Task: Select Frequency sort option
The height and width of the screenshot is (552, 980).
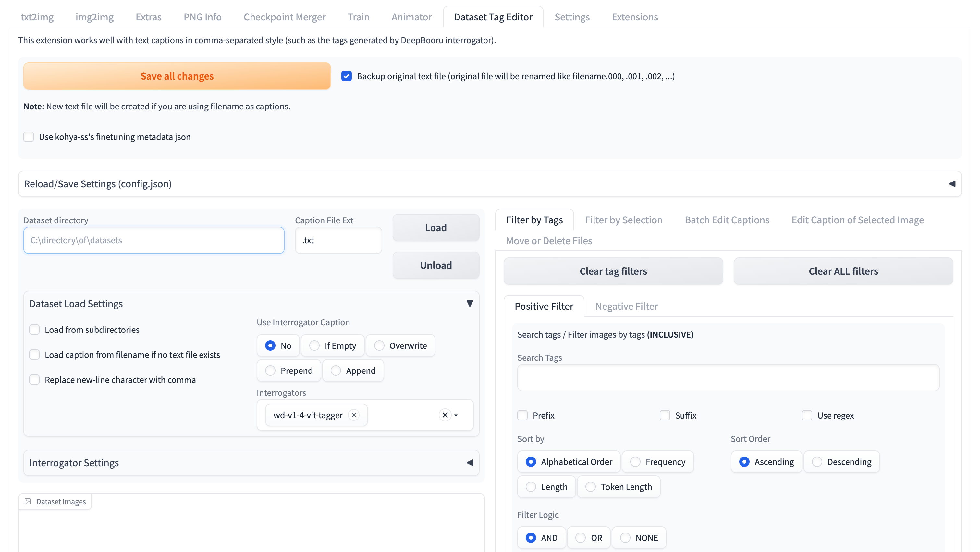Action: tap(635, 462)
